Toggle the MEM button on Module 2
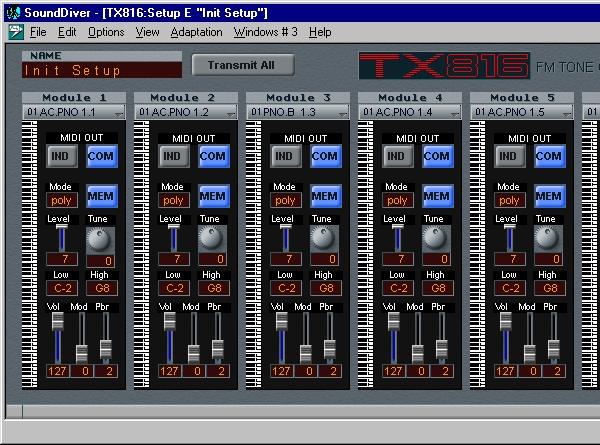 click(214, 196)
